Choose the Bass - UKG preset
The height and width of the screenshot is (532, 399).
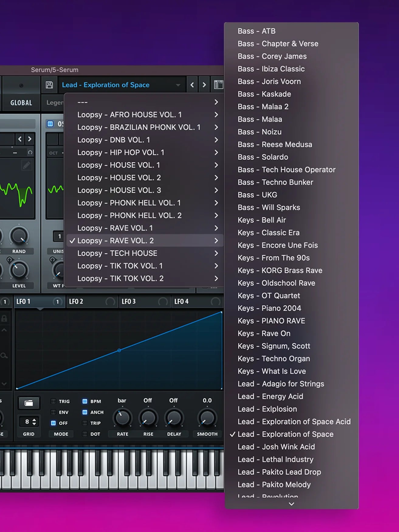[x=291, y=195]
